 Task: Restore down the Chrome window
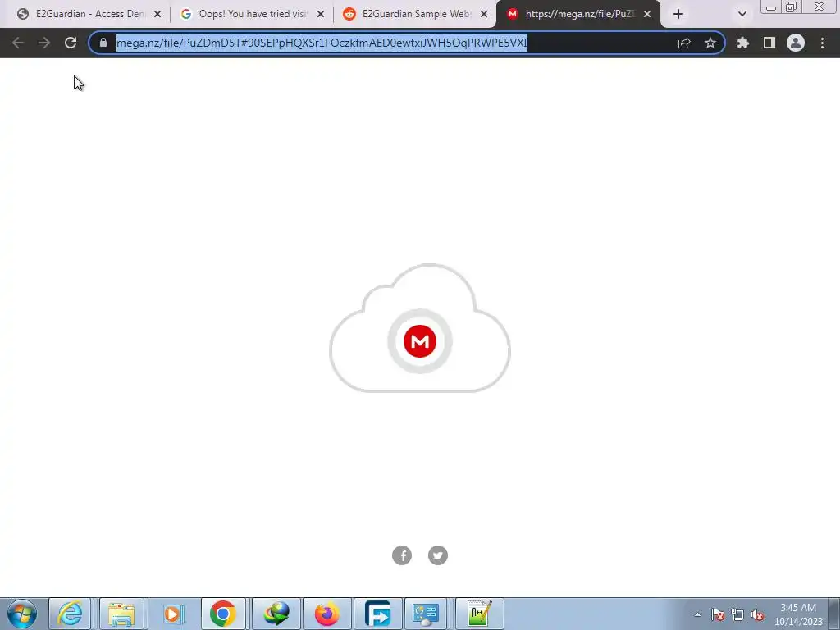point(792,7)
